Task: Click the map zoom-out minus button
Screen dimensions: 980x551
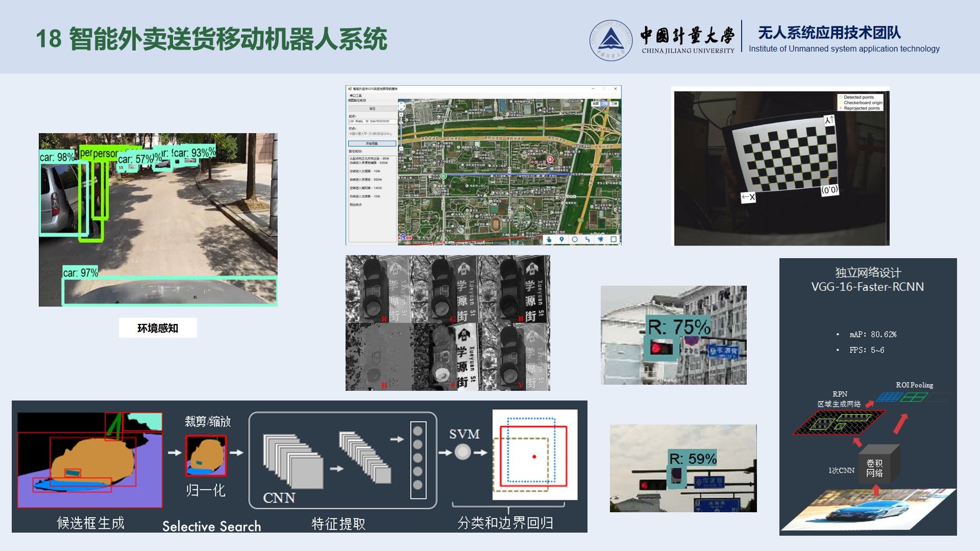Action: [x=401, y=148]
